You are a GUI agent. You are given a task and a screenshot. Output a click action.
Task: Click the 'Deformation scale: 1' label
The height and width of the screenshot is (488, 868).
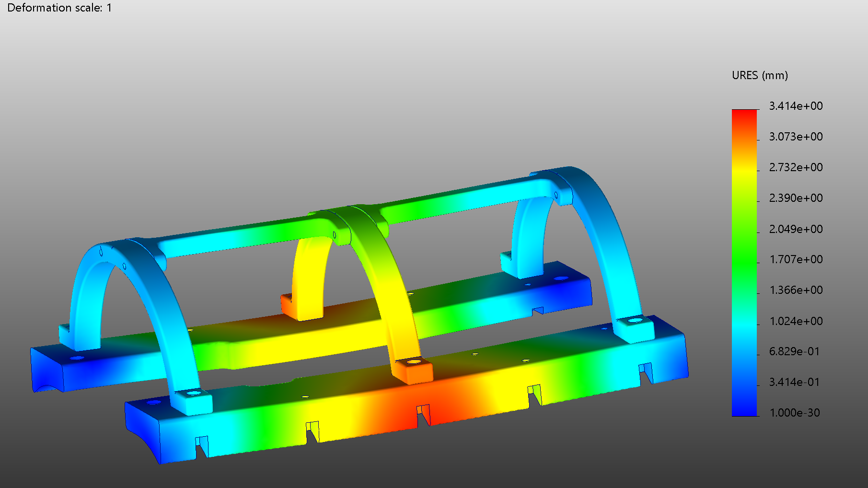(x=59, y=8)
